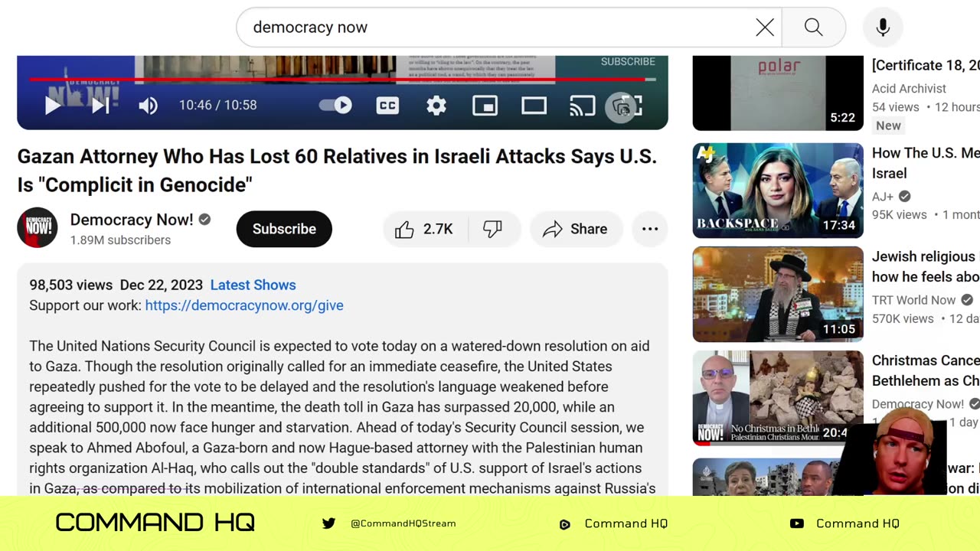Open Democracy Now! channel avatar
The image size is (980, 551).
[x=38, y=228]
